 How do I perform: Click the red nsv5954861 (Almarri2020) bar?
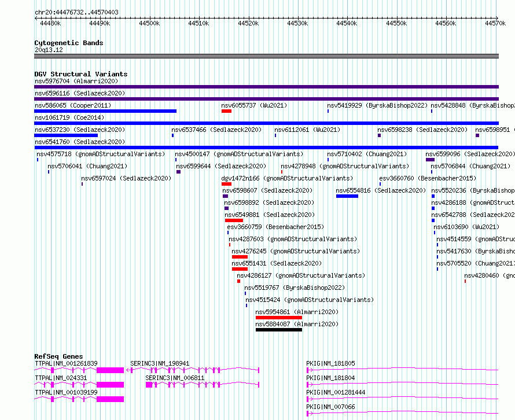pos(279,318)
